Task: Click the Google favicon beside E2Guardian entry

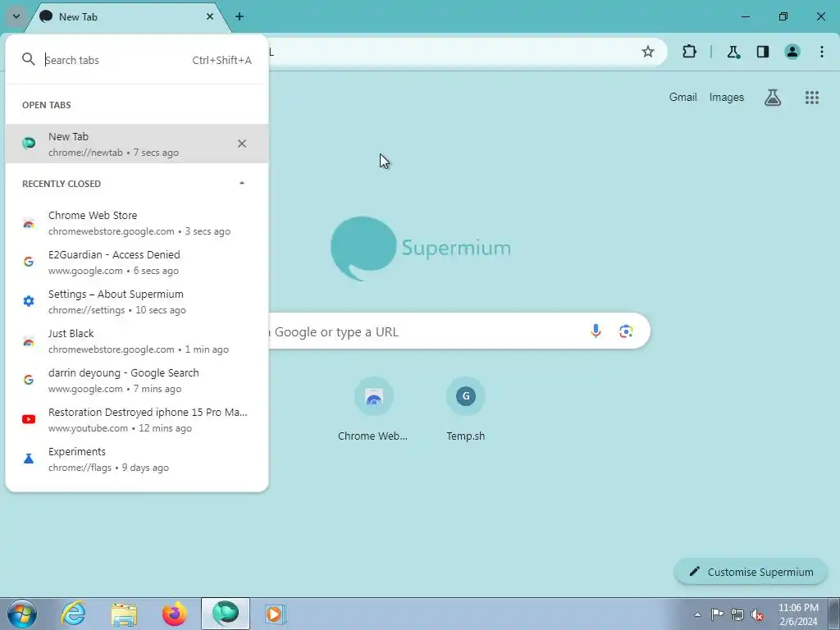Action: [29, 262]
